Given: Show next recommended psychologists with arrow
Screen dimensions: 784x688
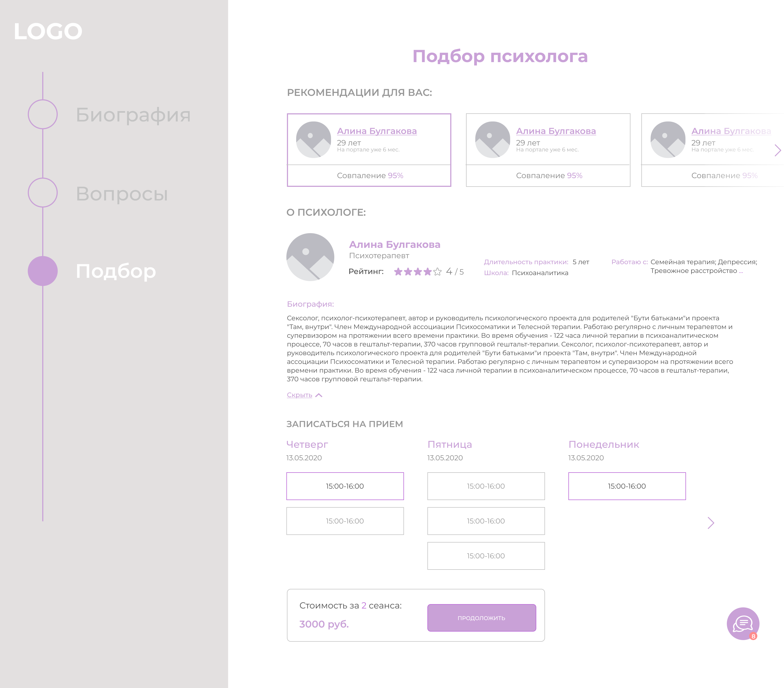Looking at the screenshot, I should 777,150.
